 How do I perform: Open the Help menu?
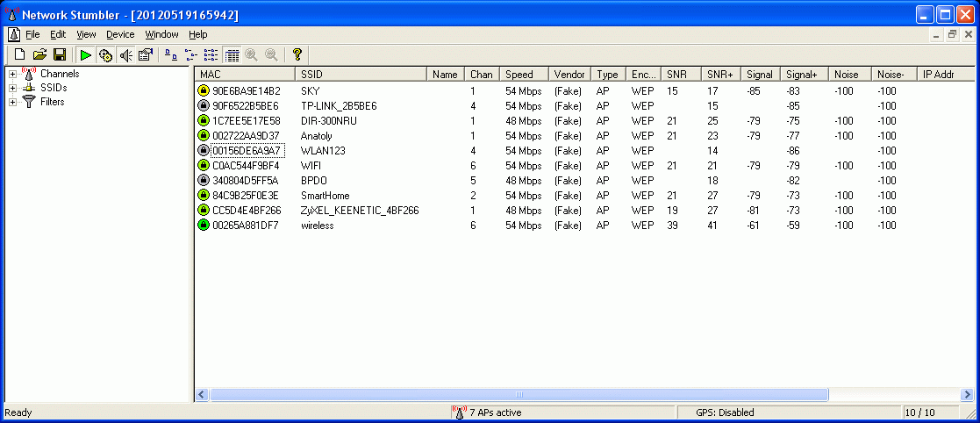point(198,34)
